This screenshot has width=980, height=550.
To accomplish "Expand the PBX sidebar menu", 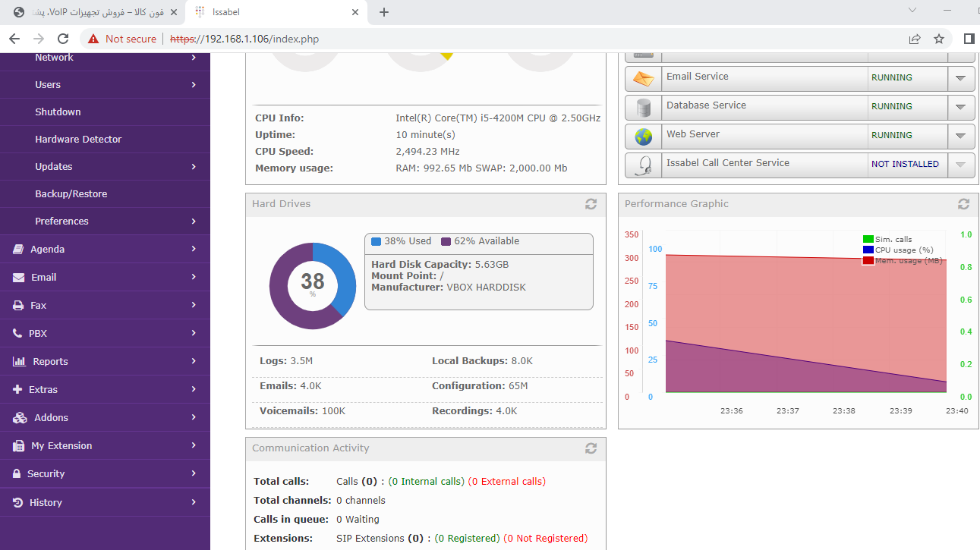I will click(105, 333).
